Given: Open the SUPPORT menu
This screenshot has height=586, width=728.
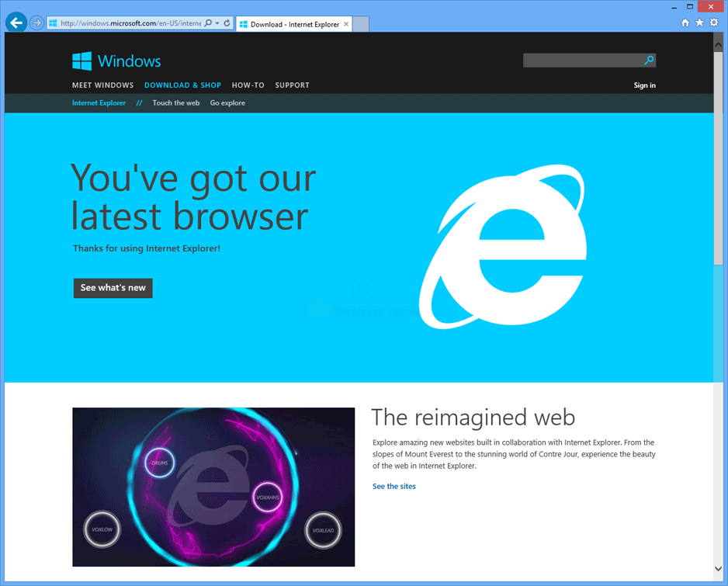Looking at the screenshot, I should (x=292, y=85).
